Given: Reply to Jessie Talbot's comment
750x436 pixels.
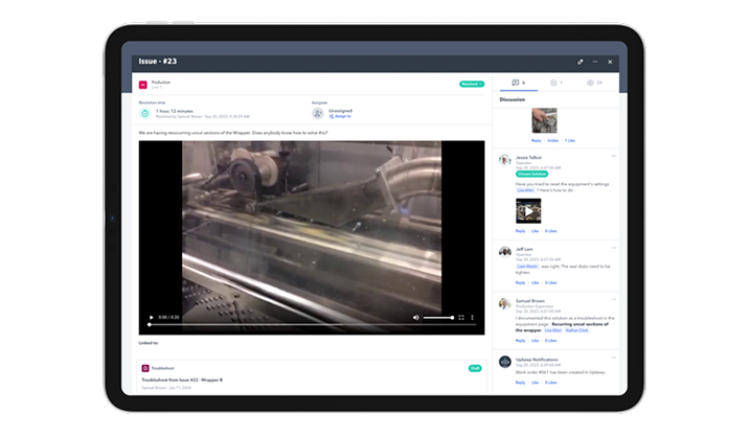Looking at the screenshot, I should [x=520, y=231].
